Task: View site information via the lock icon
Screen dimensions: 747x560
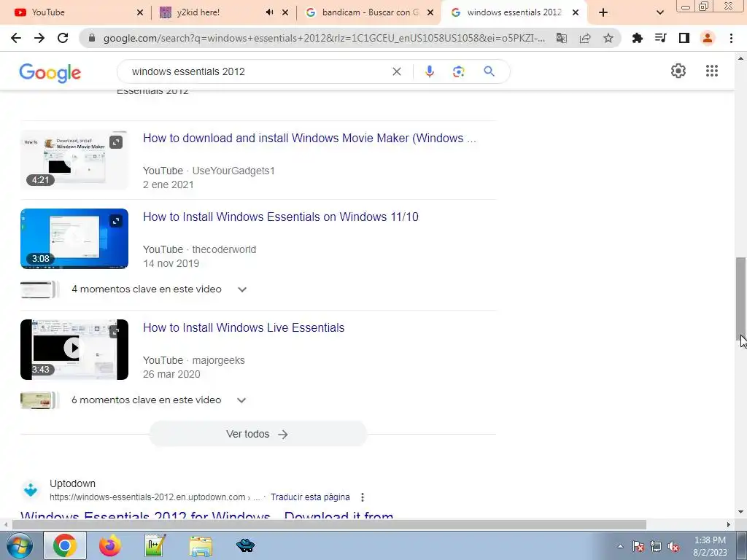Action: 92,38
